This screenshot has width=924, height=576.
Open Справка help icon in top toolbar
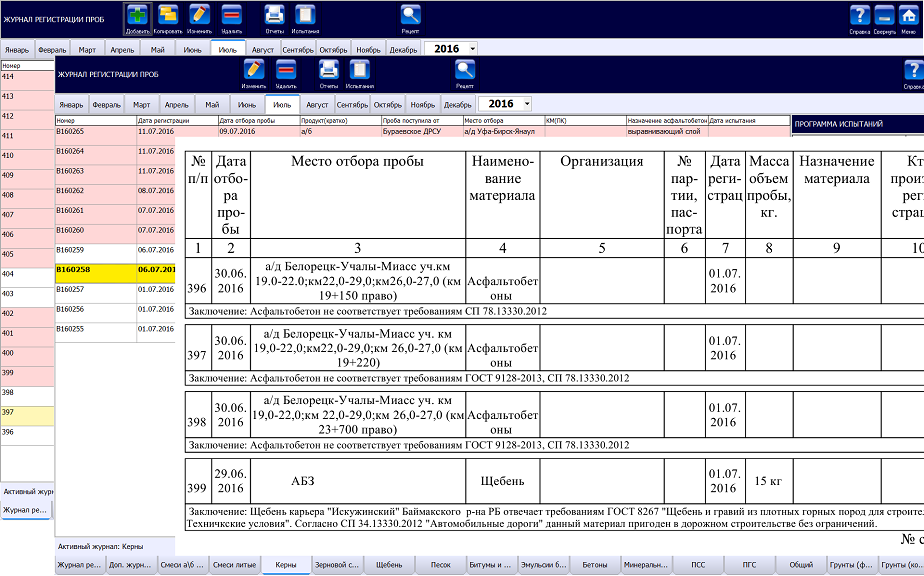click(858, 16)
